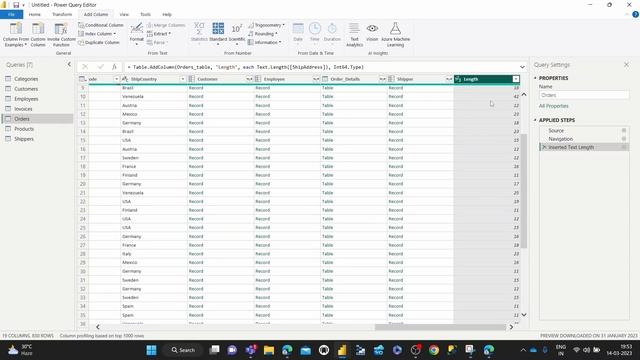Edit the query Name field
640x360 pixels.
point(584,95)
